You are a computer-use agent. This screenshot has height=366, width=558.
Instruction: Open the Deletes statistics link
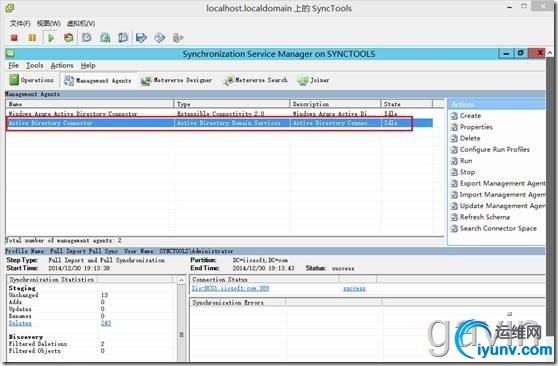(x=20, y=323)
